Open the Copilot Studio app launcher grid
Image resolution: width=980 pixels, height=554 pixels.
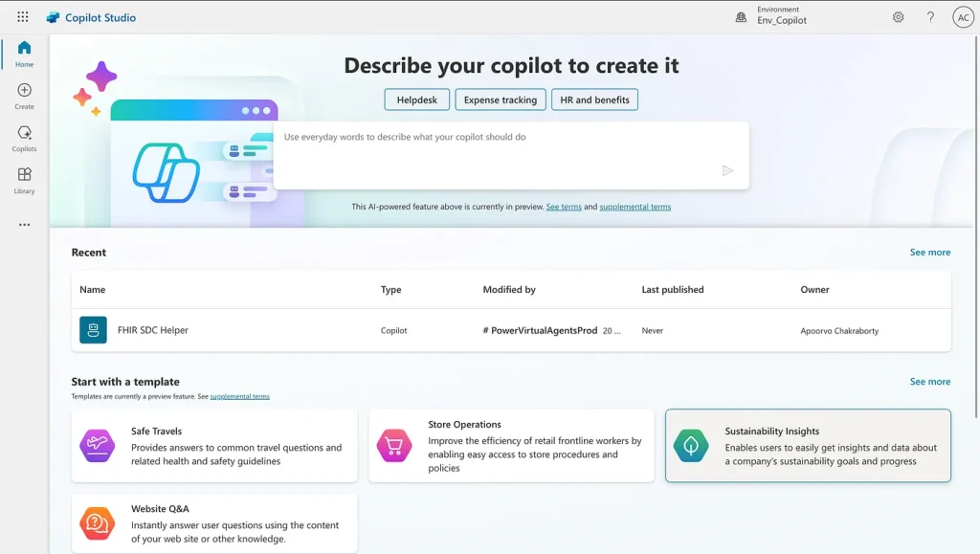click(23, 15)
